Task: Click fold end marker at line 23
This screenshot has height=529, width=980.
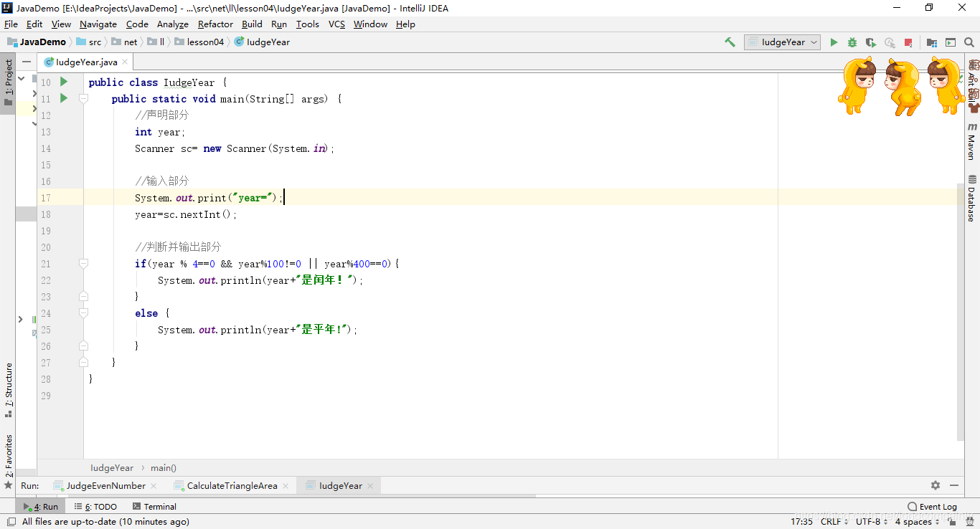Action: click(x=83, y=297)
